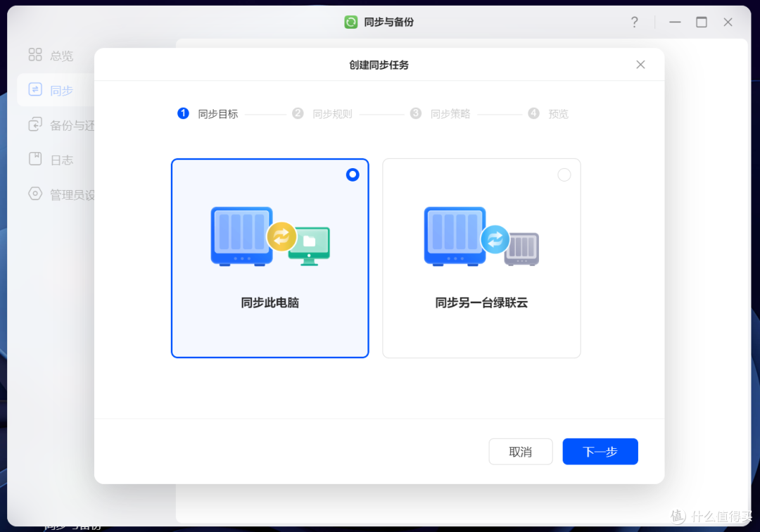This screenshot has height=532, width=760.
Task: Click step 1 同步目标
Action: tap(208, 114)
